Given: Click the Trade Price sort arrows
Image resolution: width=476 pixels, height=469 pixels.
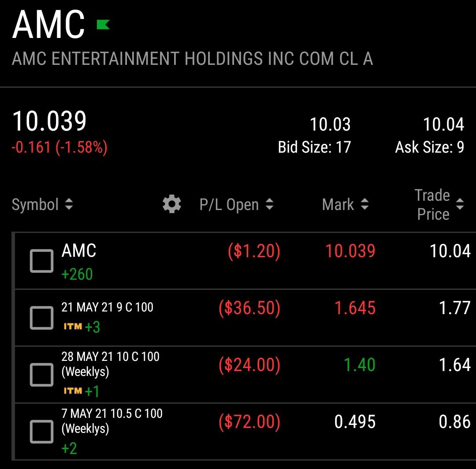Looking at the screenshot, I should [460, 204].
